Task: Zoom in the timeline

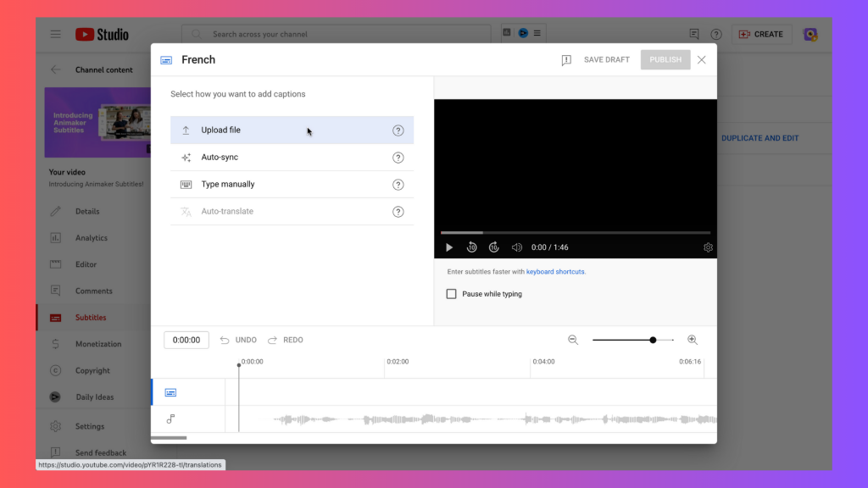Action: click(693, 340)
